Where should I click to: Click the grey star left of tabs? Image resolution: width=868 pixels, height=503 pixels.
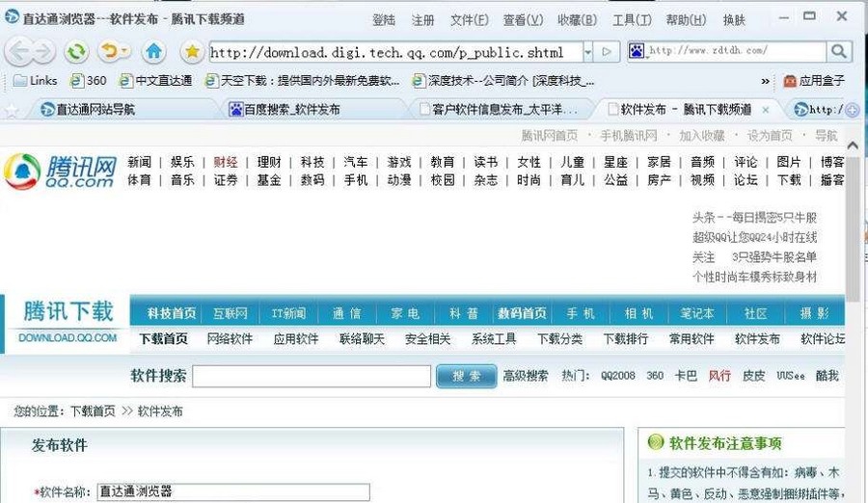pos(11,111)
